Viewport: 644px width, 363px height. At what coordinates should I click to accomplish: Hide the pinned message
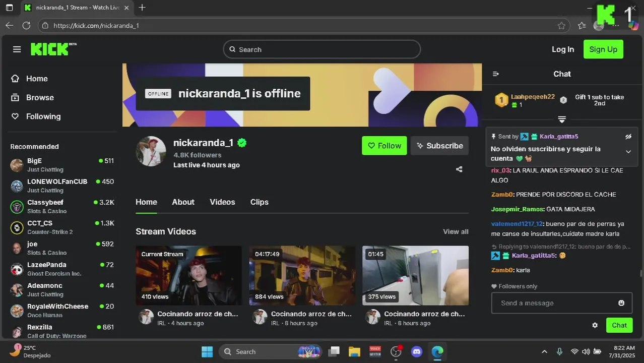[628, 137]
